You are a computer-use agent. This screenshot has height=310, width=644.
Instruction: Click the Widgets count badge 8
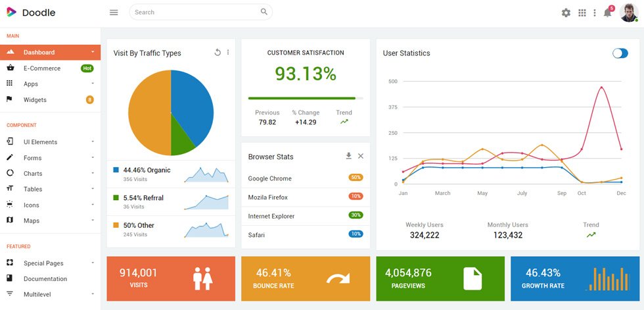(89, 99)
